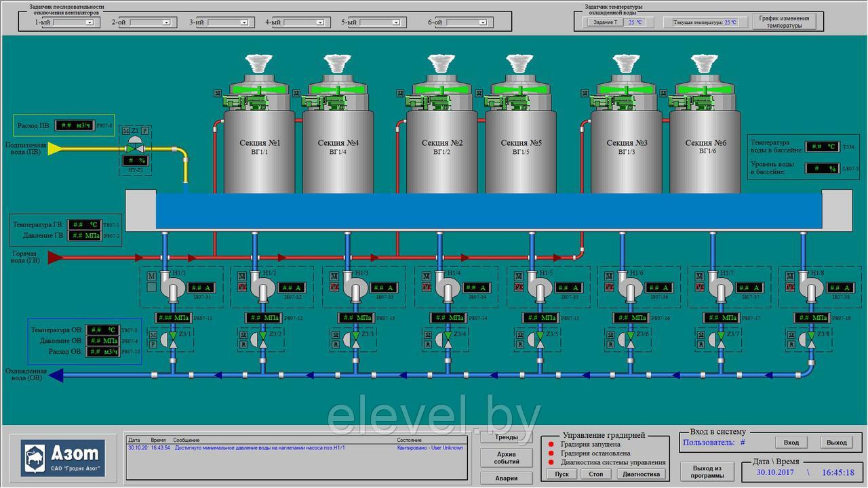The height and width of the screenshot is (488, 868).
Task: Click the blue water basin level indicator
Action: 488,211
